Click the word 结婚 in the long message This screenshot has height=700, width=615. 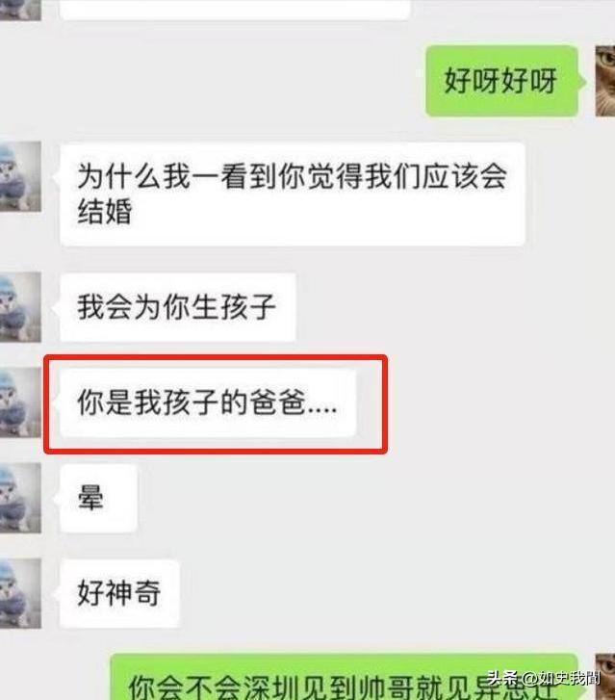click(105, 211)
